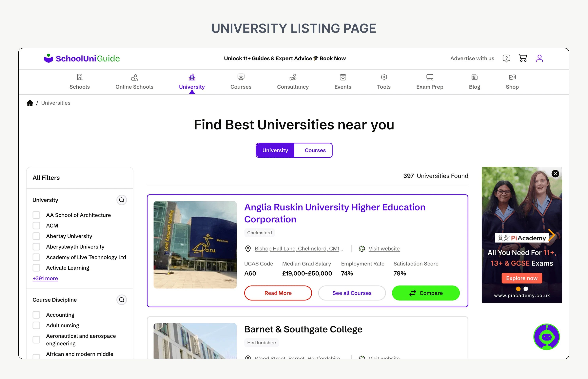This screenshot has height=379, width=588.
Task: Check Abertay University filter
Action: (36, 236)
